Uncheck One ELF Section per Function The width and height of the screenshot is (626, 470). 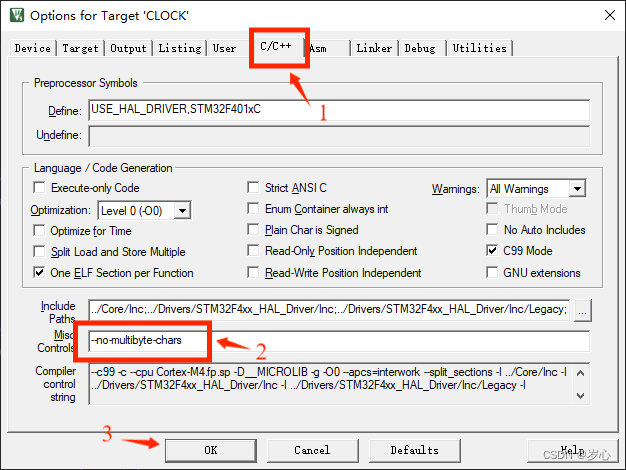tap(39, 273)
